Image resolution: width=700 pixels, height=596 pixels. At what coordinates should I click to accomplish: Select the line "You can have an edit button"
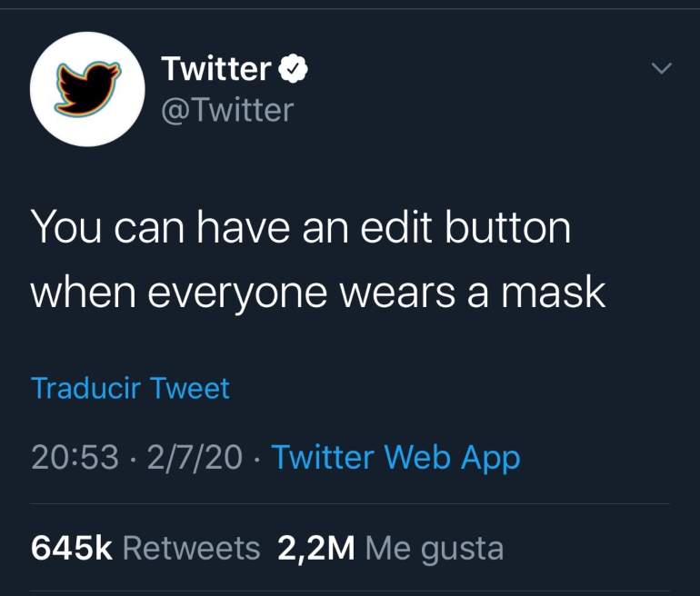click(x=301, y=227)
